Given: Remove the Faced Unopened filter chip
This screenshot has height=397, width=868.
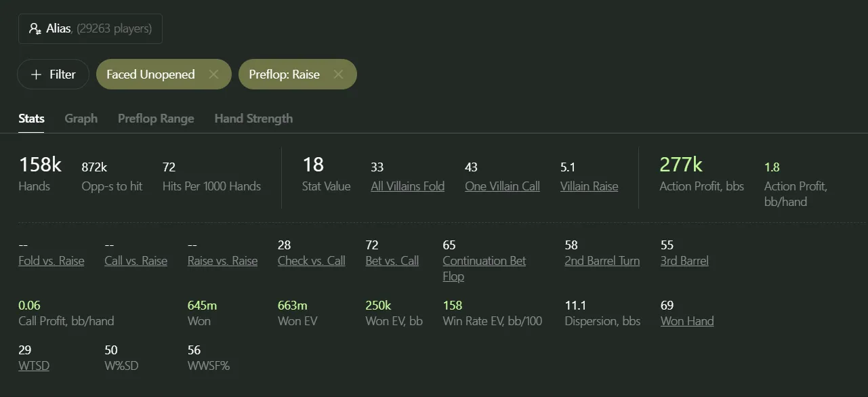Looking at the screenshot, I should coord(213,75).
